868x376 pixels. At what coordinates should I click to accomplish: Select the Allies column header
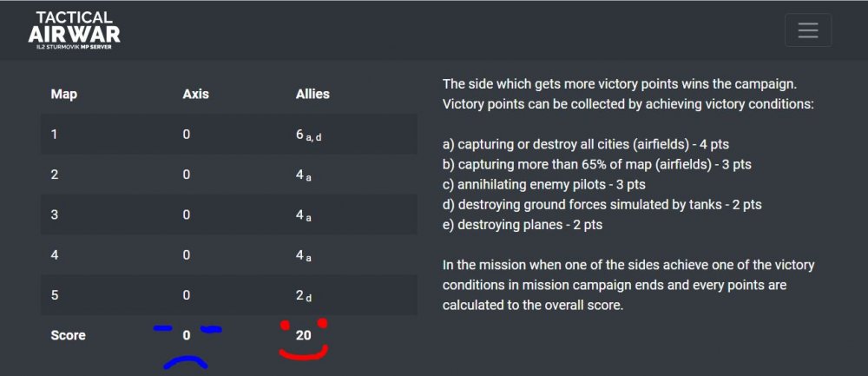click(312, 94)
